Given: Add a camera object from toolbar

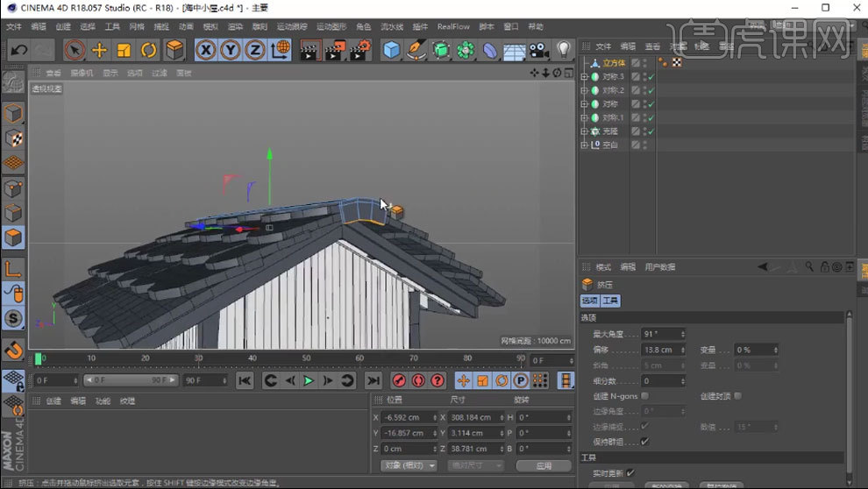Looking at the screenshot, I should tap(538, 50).
